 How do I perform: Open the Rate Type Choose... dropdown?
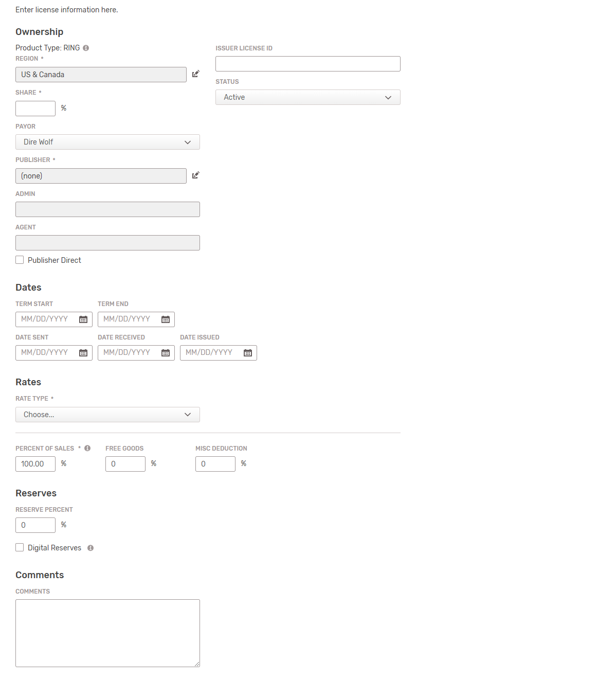coord(107,415)
